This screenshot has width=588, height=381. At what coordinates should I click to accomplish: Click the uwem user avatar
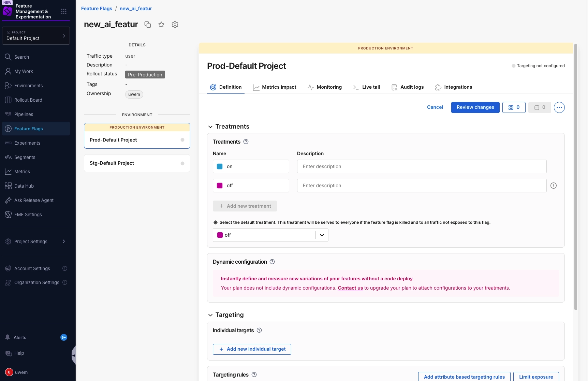(9, 372)
